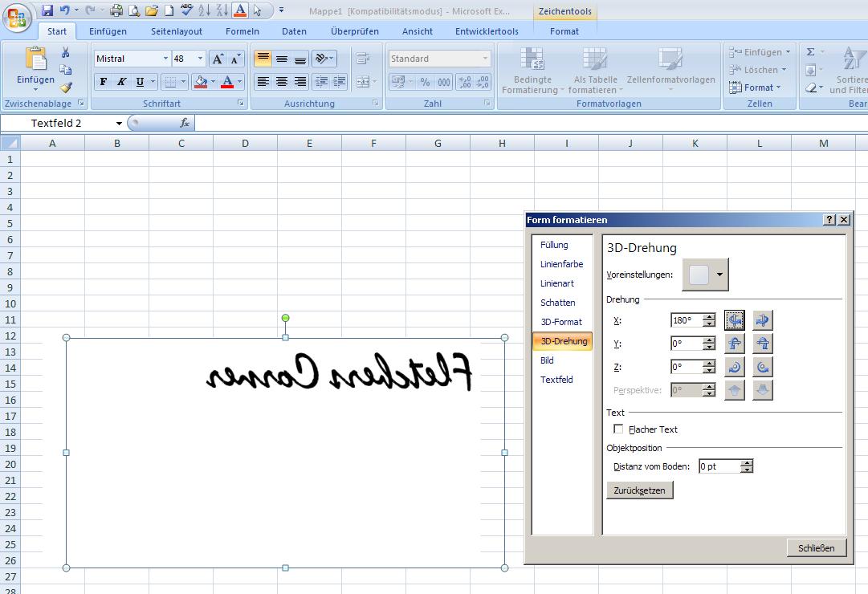Screen dimensions: 868x594
Task: Toggle bold formatting with the F button
Action: 104,82
